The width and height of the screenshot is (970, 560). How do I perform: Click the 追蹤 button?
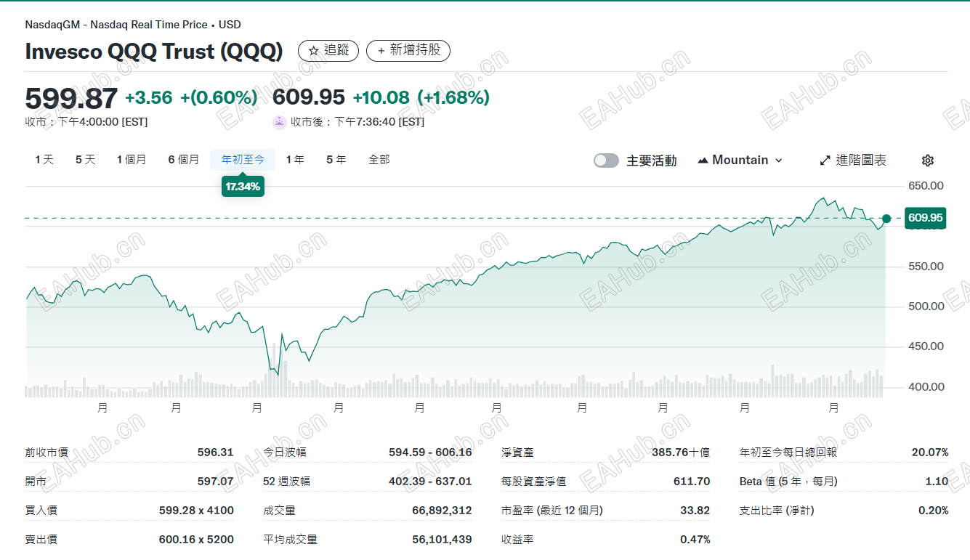(x=328, y=51)
